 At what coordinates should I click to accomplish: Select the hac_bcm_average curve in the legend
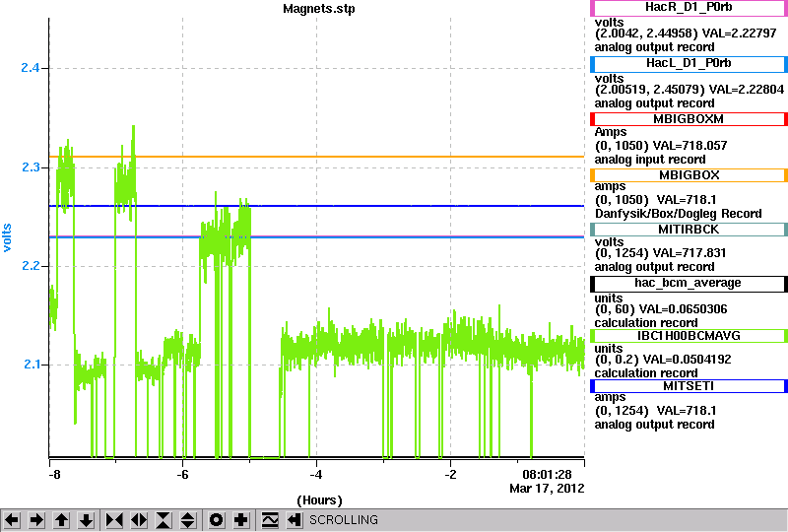689,283
